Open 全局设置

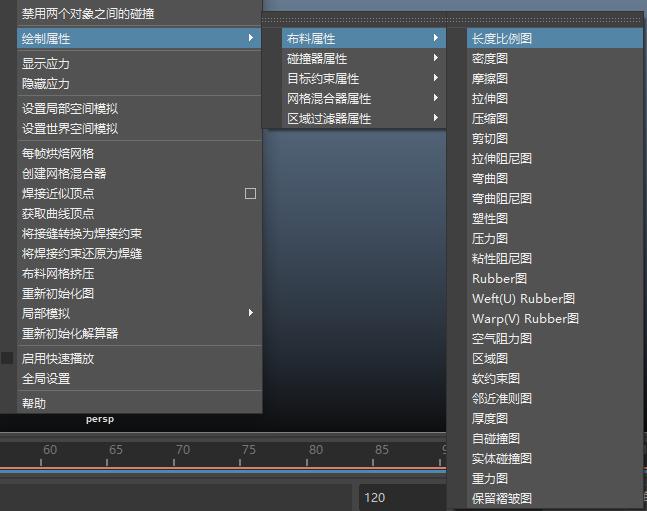[46, 378]
